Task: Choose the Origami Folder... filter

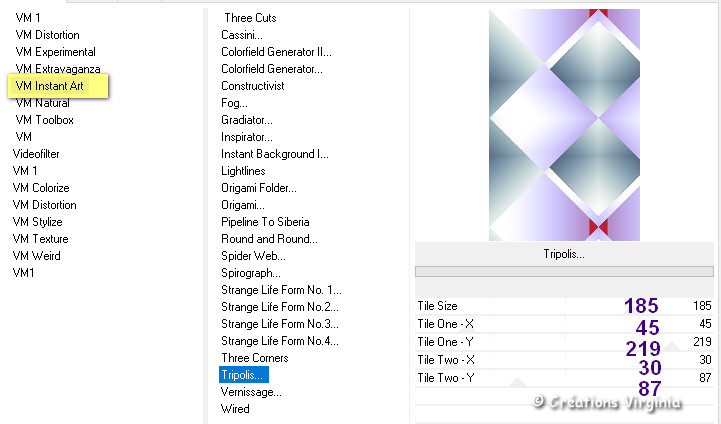Action: (x=259, y=188)
